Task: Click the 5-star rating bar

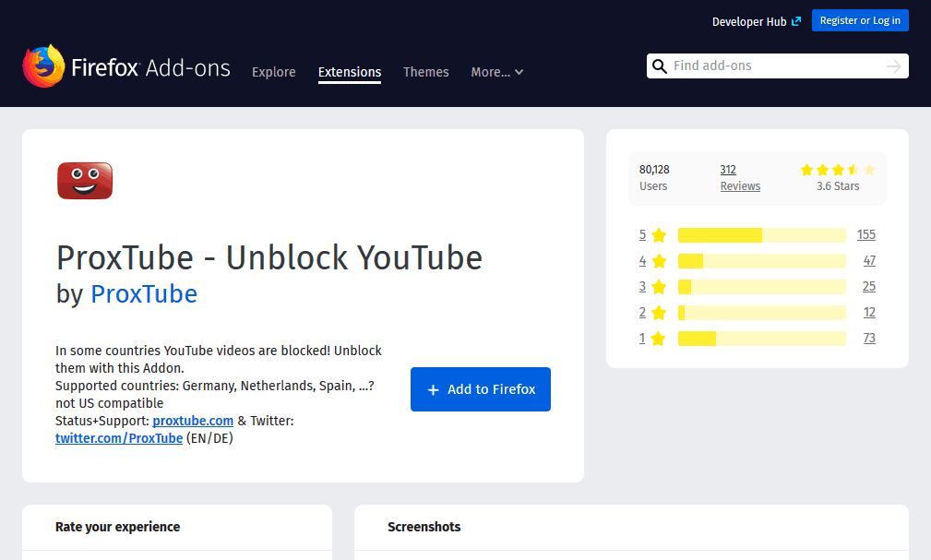Action: (762, 235)
